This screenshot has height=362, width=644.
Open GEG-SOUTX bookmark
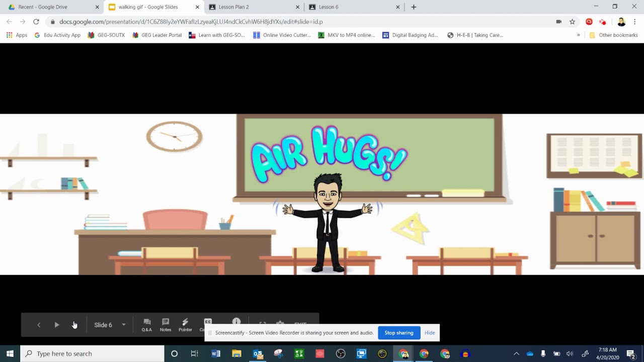pos(106,35)
